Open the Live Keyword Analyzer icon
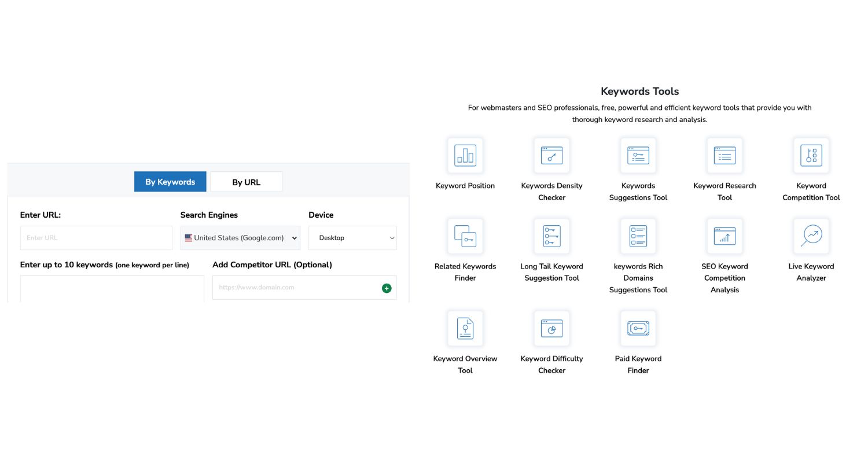Viewport: 868px width, 463px height. 811,236
